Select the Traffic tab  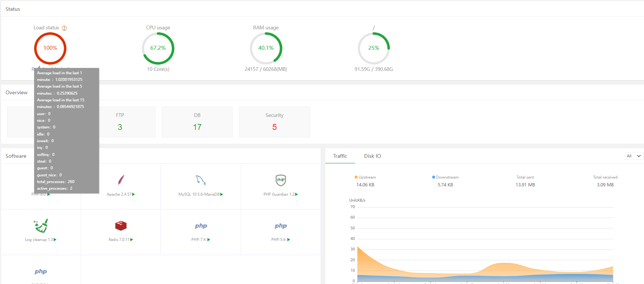(340, 156)
